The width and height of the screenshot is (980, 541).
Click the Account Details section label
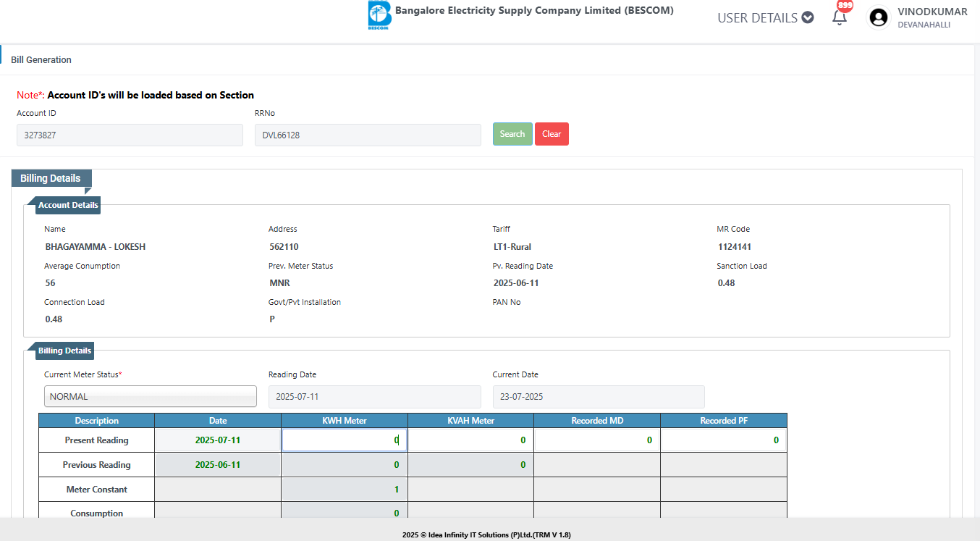[x=68, y=206]
